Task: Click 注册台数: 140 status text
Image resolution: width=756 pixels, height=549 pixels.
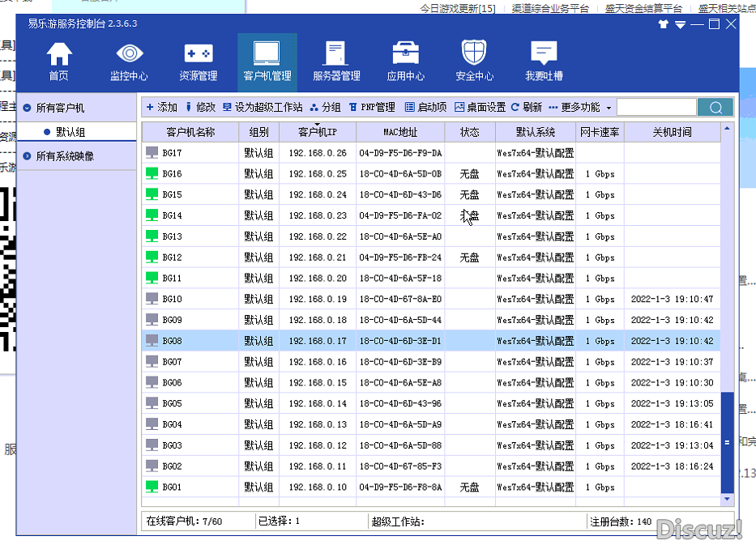Action: pyautogui.click(x=621, y=521)
